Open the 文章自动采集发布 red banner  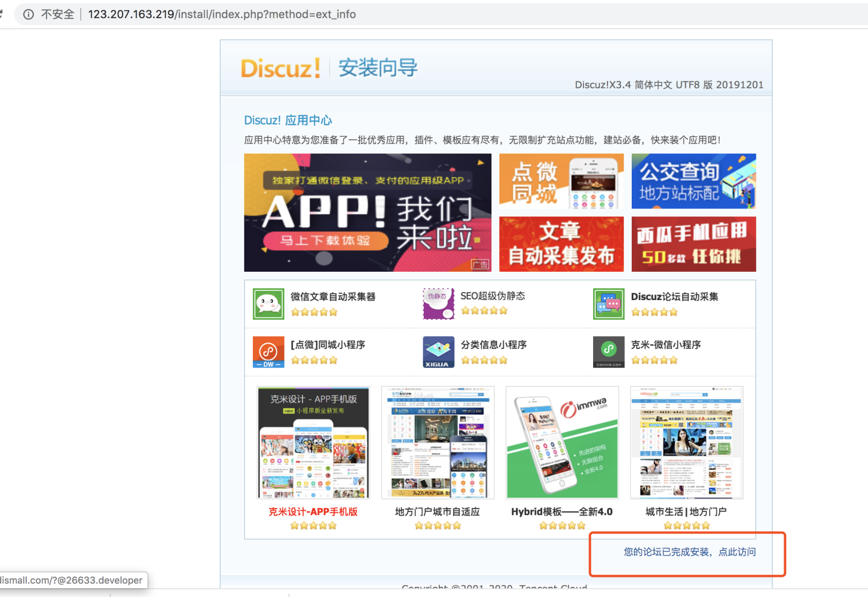coord(562,244)
